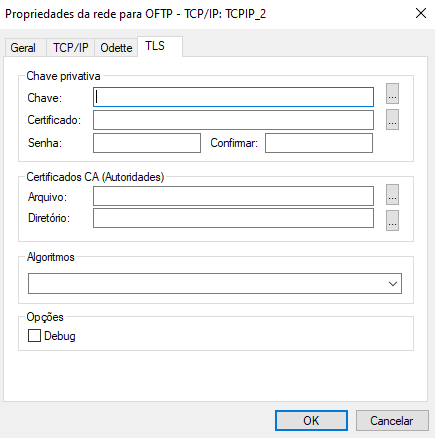Viewport: 435px width, 438px height.
Task: Enable the Debug checkbox
Action: (34, 336)
